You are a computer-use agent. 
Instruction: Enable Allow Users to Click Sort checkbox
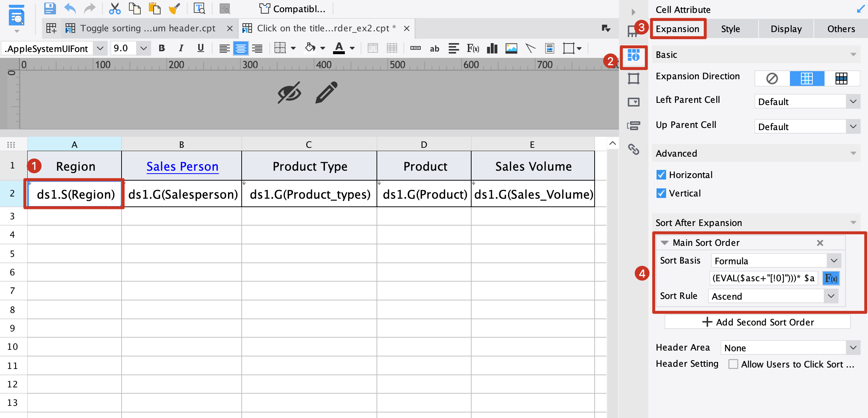733,364
